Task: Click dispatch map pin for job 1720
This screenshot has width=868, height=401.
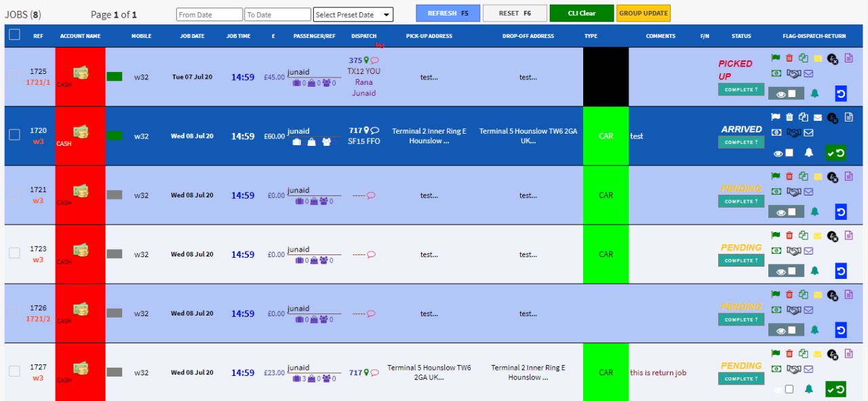Action: (367, 131)
